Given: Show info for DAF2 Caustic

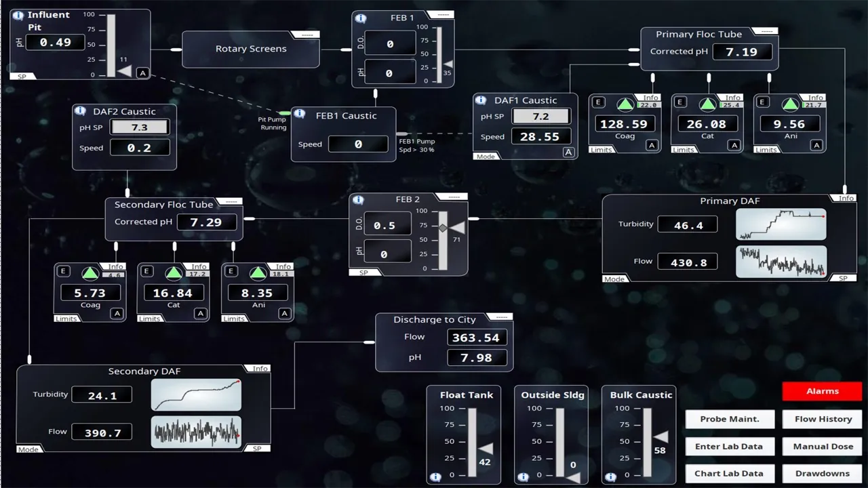Looking at the screenshot, I should 81,111.
